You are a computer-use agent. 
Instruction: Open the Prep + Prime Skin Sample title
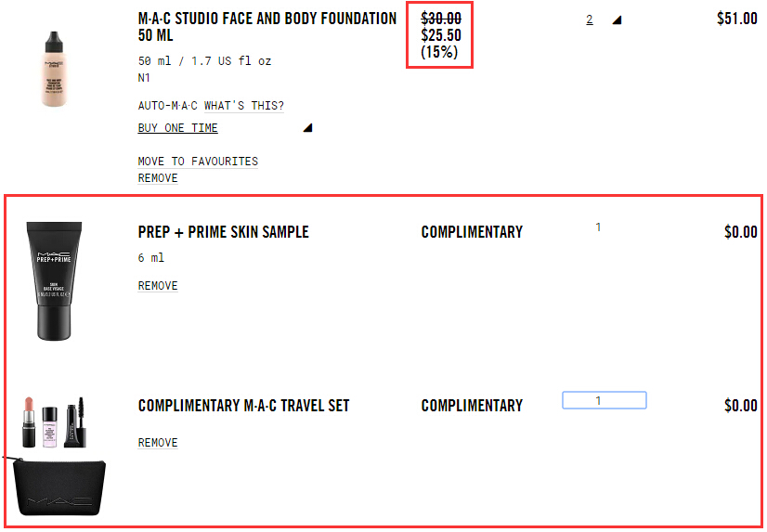pyautogui.click(x=223, y=232)
